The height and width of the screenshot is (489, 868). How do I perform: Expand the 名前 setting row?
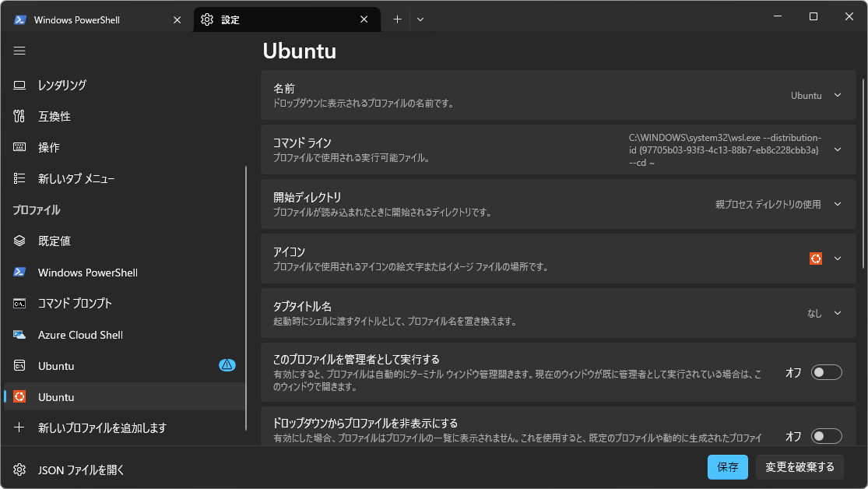(838, 95)
